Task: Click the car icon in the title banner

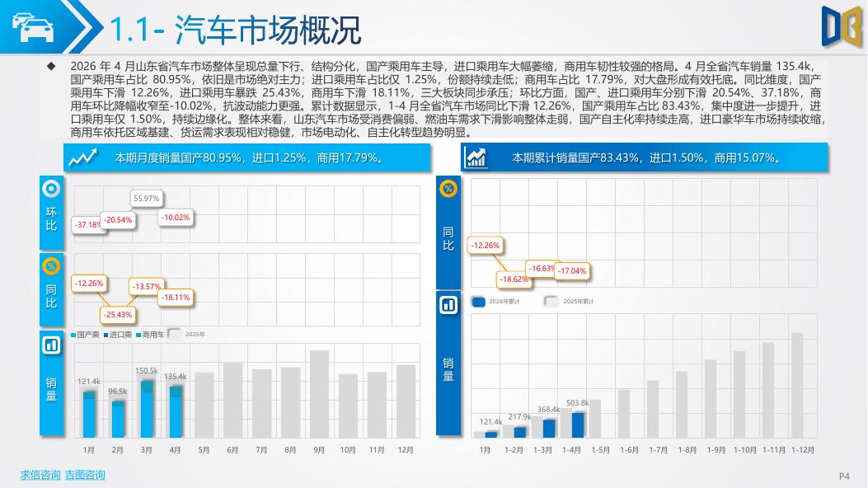Action: coord(33,28)
